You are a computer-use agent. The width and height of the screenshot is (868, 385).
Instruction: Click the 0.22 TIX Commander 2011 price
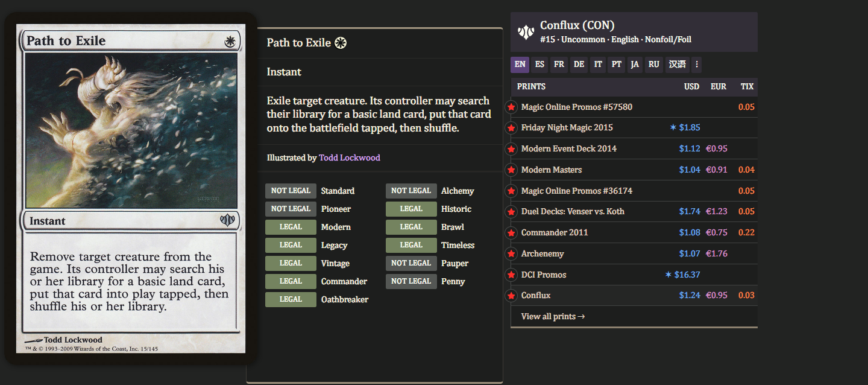pyautogui.click(x=746, y=233)
